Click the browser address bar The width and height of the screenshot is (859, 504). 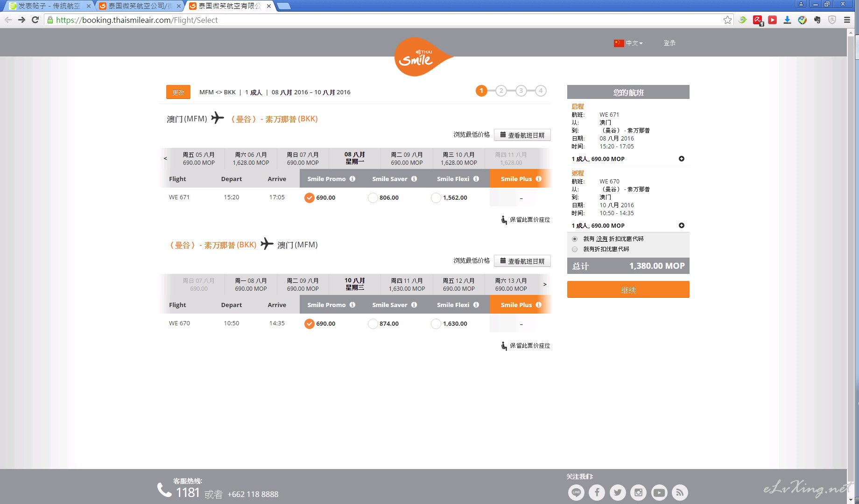tap(387, 20)
